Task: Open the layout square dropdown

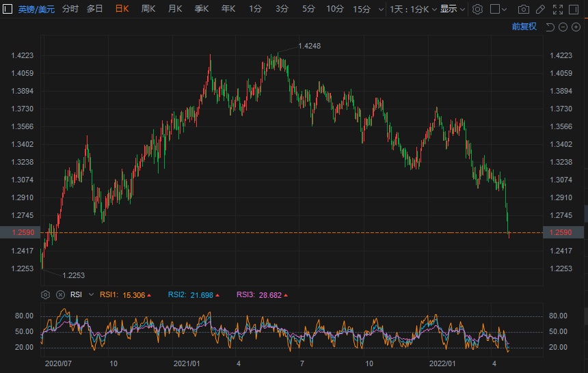Action: pos(500,9)
